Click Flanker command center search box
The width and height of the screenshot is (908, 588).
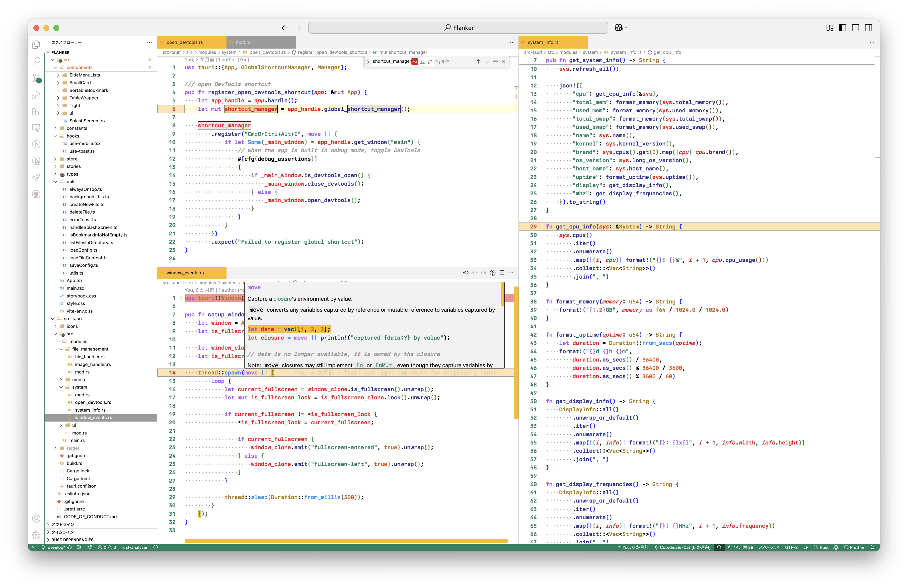[x=458, y=28]
